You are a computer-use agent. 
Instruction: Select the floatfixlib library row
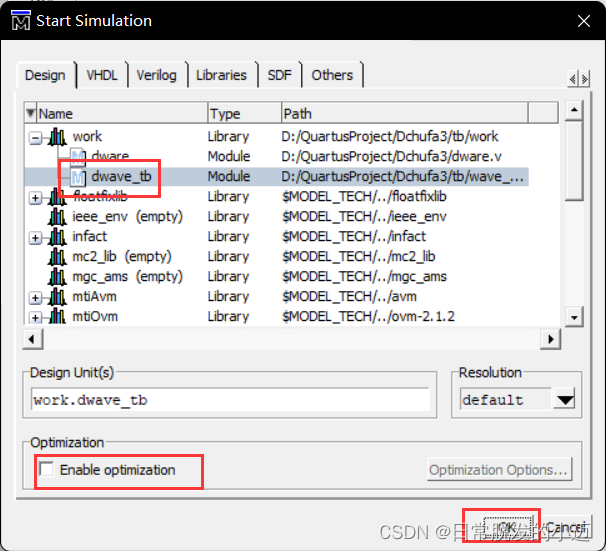[276, 197]
